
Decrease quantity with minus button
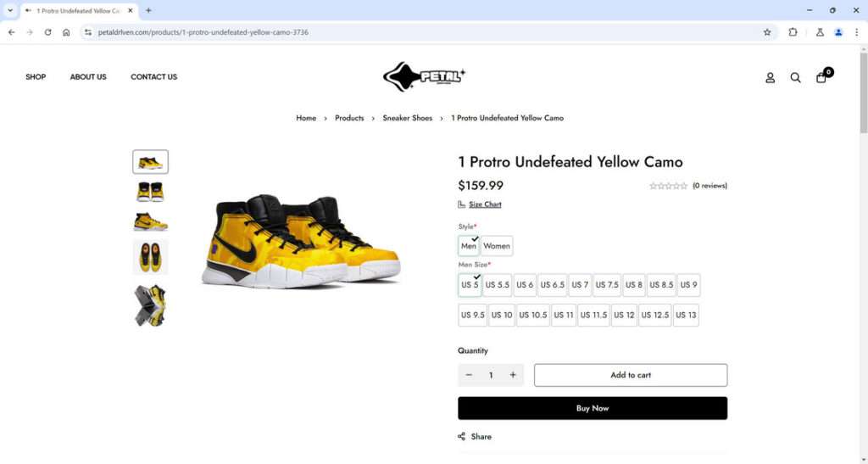[469, 376]
